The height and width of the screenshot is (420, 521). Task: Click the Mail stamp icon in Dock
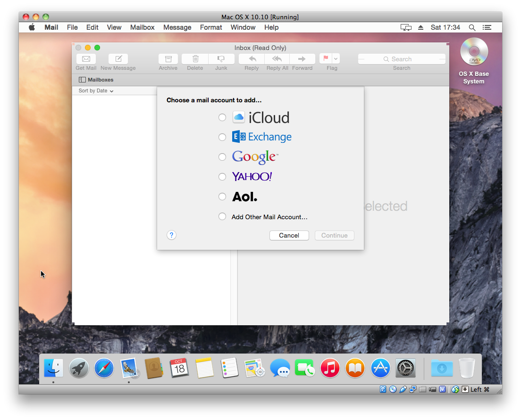point(129,368)
